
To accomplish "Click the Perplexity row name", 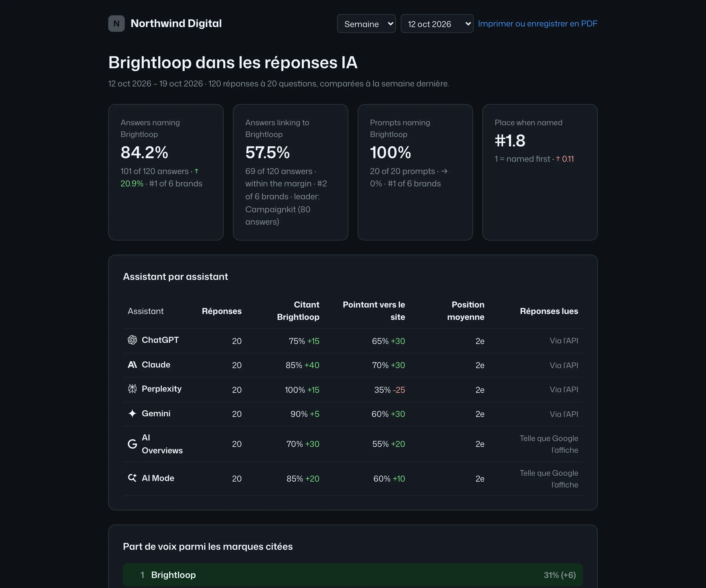I will (x=162, y=389).
